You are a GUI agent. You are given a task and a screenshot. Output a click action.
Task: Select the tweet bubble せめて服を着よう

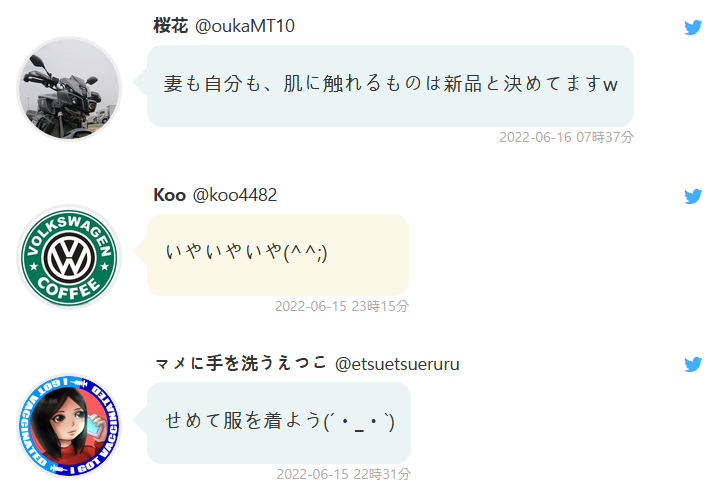(279, 423)
